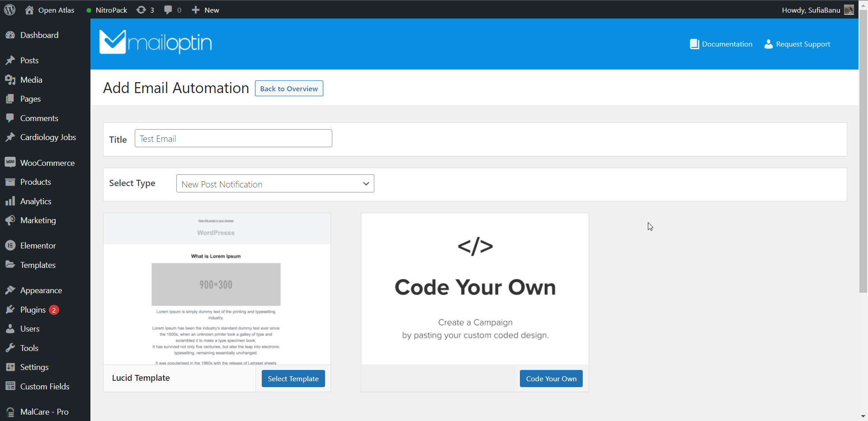This screenshot has width=868, height=421.
Task: Open the MalCare - Pro menu item
Action: tap(45, 412)
